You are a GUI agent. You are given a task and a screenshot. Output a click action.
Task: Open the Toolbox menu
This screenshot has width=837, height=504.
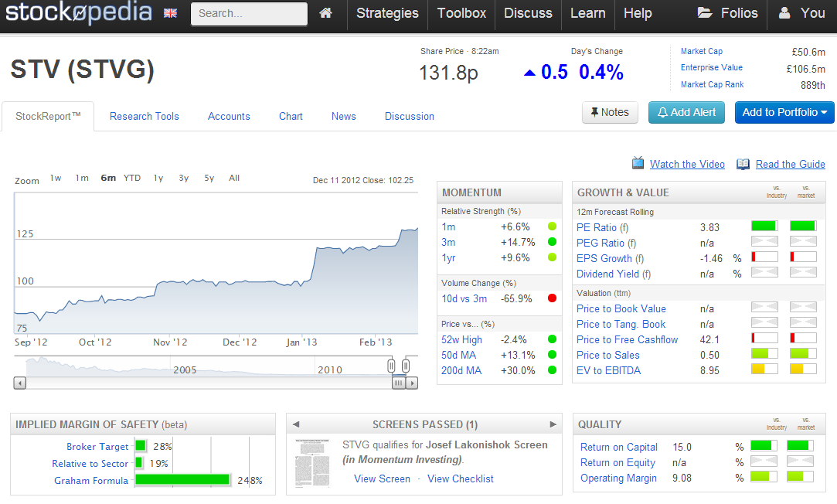pyautogui.click(x=461, y=13)
